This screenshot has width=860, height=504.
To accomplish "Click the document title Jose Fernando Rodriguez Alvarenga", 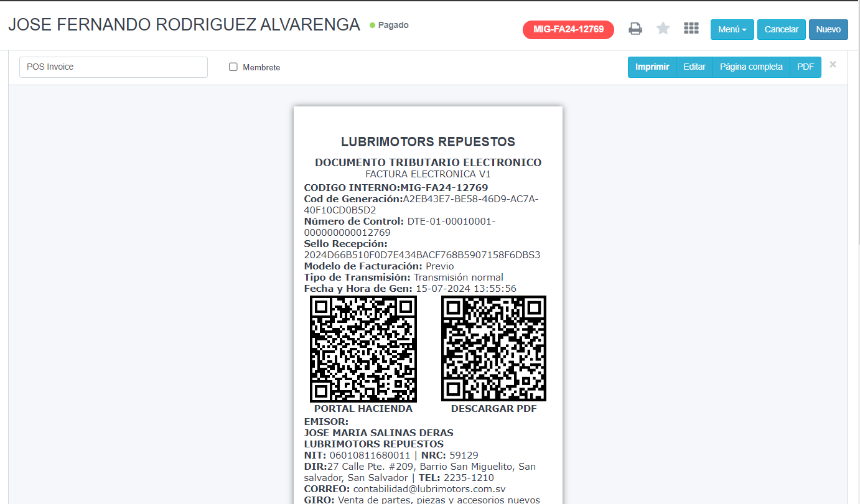I will point(184,25).
